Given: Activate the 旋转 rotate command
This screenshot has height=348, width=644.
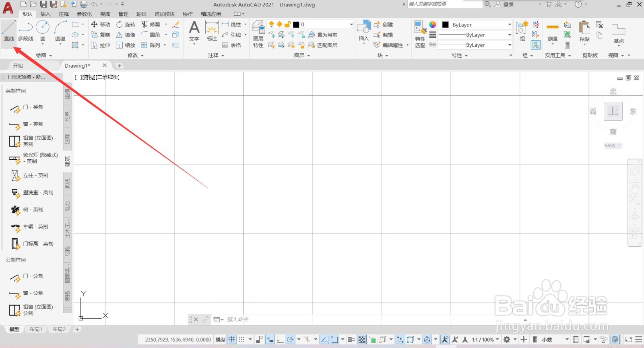Looking at the screenshot, I should click(126, 25).
